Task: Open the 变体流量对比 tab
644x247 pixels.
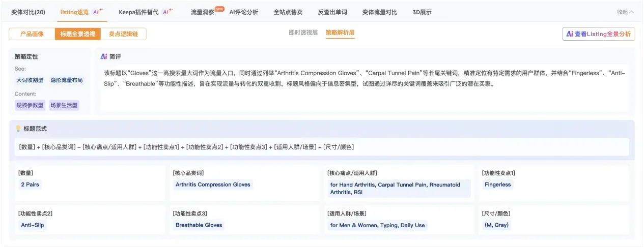Action: tap(380, 12)
